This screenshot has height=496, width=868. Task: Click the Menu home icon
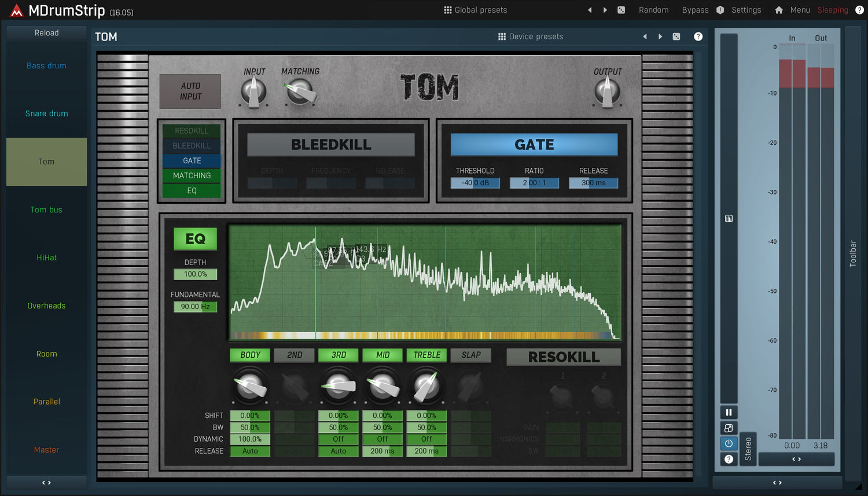tap(779, 10)
